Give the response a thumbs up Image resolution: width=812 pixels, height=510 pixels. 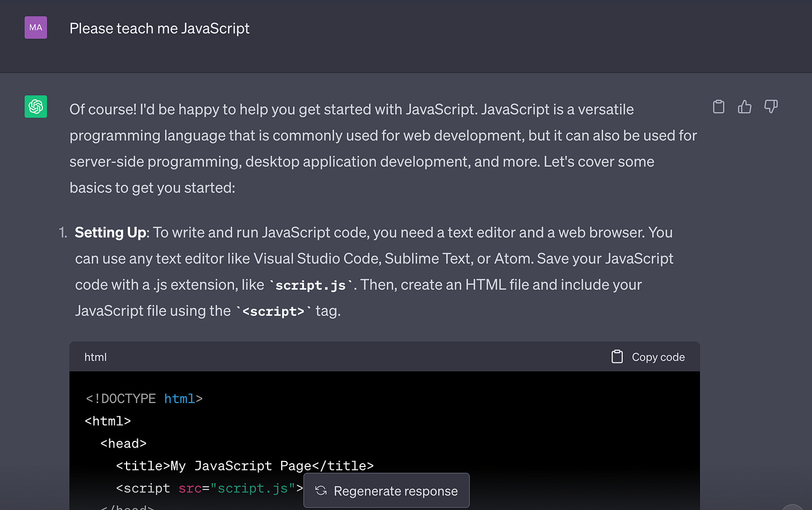745,106
